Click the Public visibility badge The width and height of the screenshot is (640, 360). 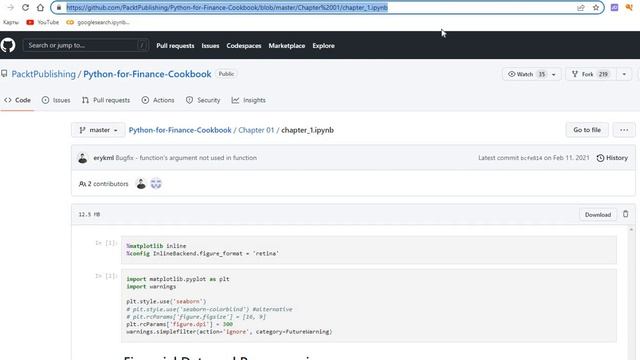tap(226, 74)
